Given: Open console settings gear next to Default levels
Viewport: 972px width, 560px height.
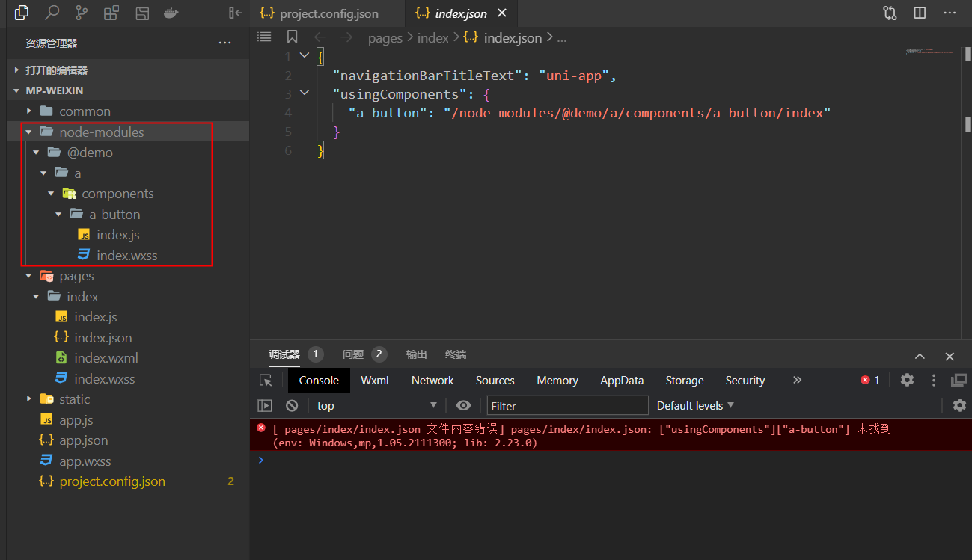Looking at the screenshot, I should 959,405.
